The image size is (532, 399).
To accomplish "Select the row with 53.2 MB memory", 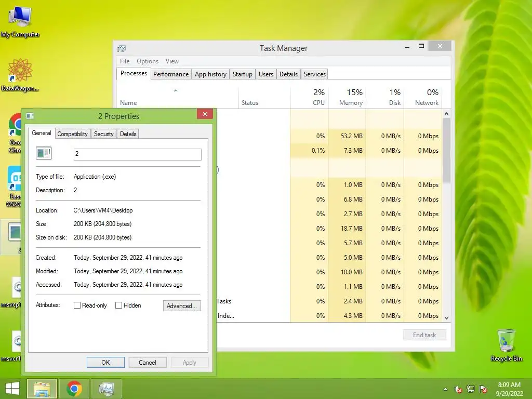I will pyautogui.click(x=329, y=136).
